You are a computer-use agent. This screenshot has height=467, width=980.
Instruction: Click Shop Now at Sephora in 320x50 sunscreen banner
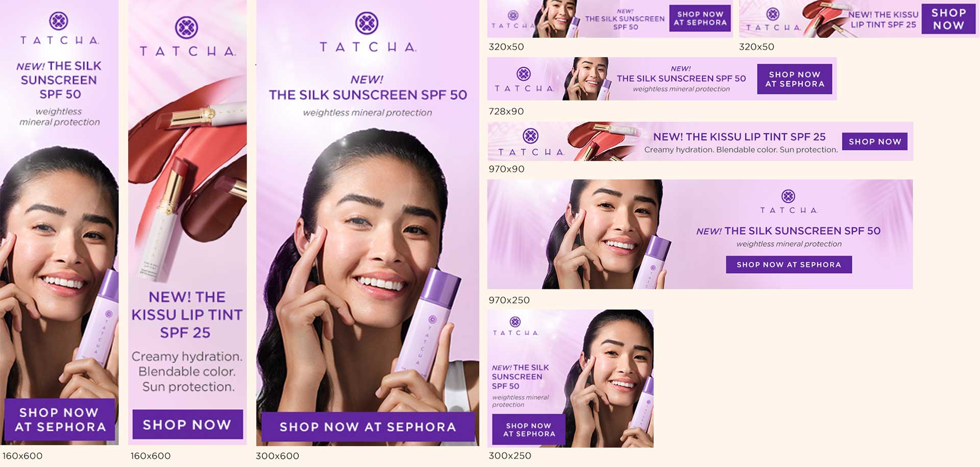point(700,18)
